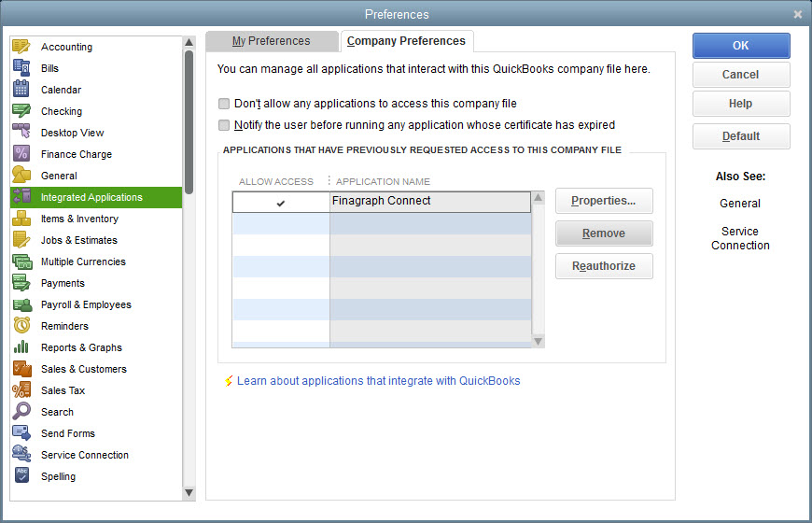
Task: Click the Spelling icon
Action: click(21, 475)
